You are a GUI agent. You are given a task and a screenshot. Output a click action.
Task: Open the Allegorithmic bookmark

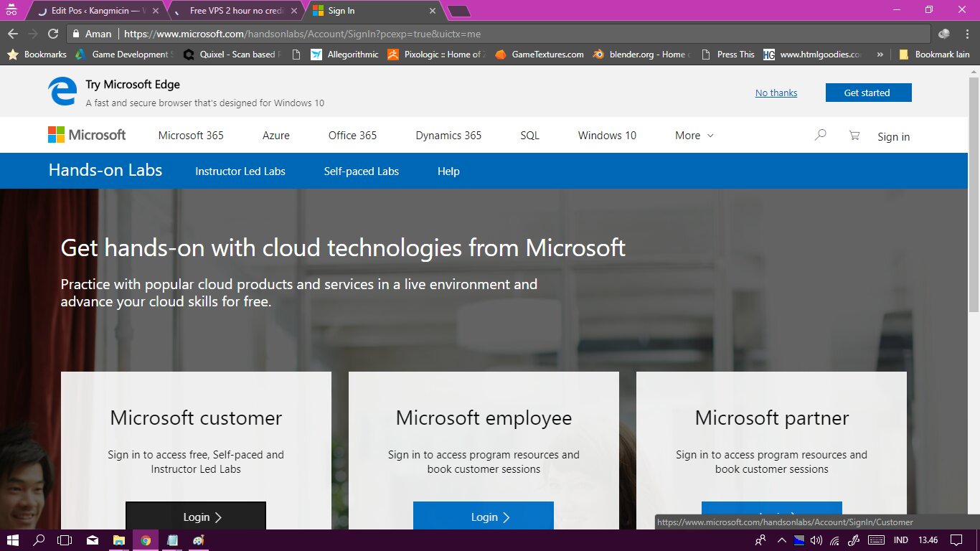(x=344, y=55)
